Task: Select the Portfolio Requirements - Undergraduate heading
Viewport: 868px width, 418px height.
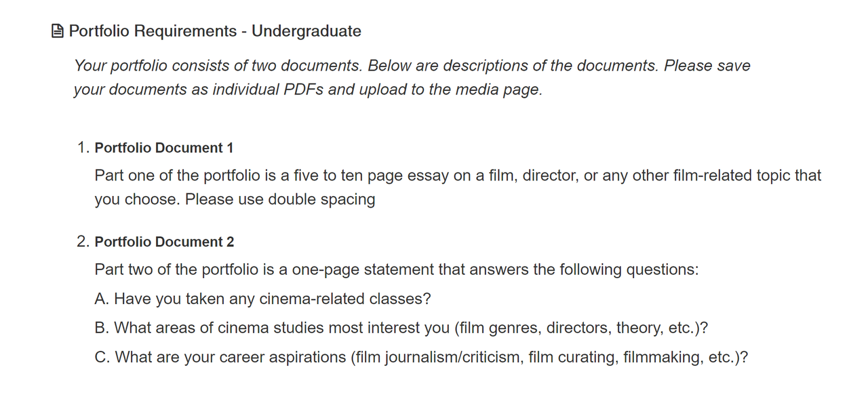Action: click(215, 31)
